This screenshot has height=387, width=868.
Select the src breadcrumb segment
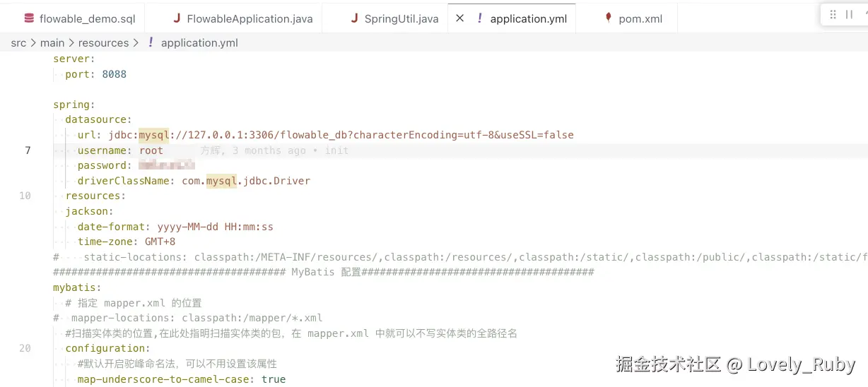(18, 43)
